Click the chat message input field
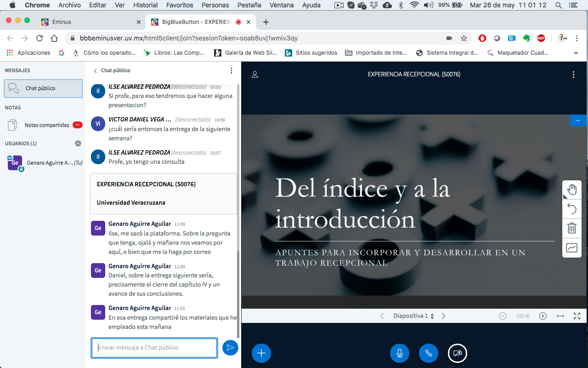 point(154,348)
